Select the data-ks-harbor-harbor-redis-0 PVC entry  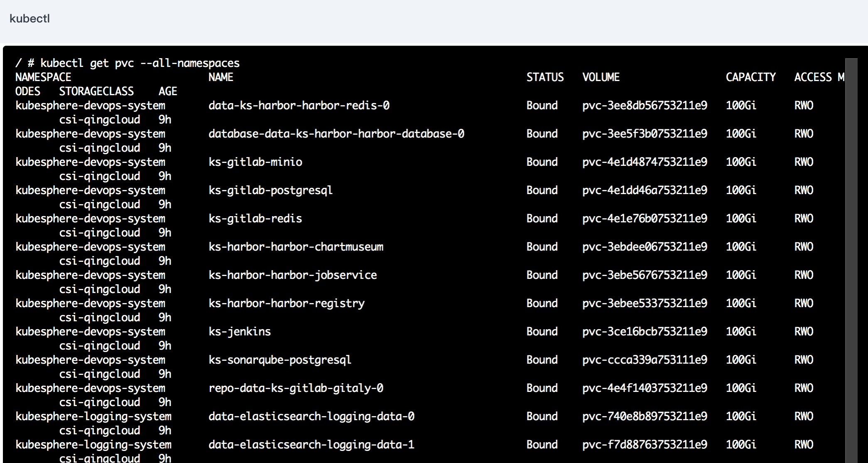299,106
